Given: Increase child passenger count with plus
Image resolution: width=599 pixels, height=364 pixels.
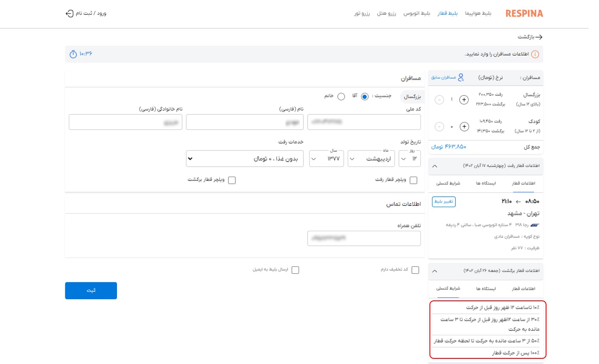Looking at the screenshot, I should click(464, 126).
